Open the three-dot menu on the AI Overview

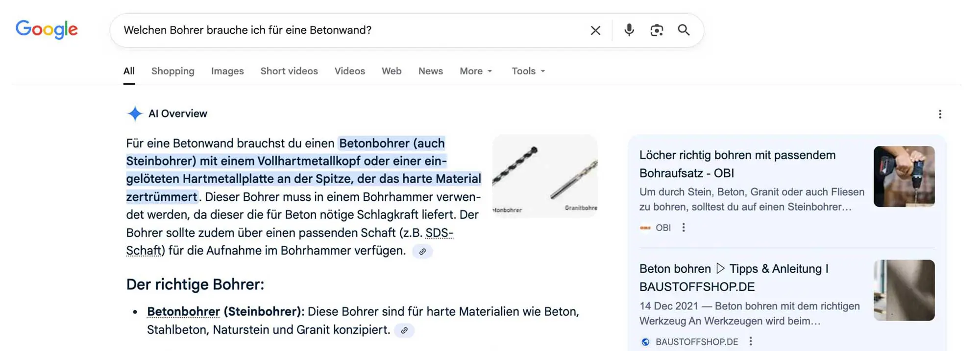(940, 114)
